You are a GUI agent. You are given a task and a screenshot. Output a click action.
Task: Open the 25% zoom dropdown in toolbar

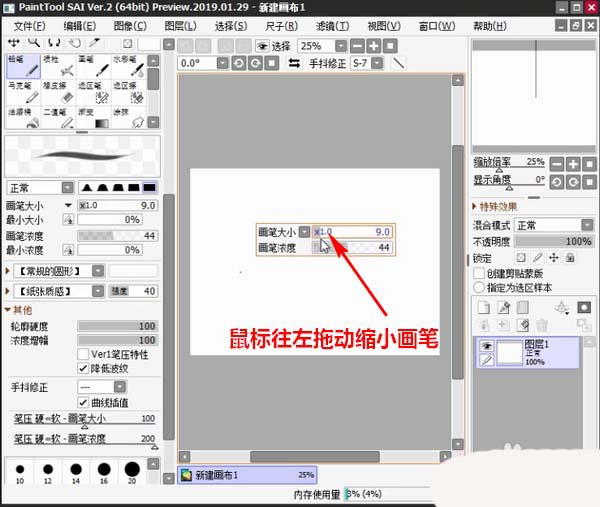click(x=341, y=46)
